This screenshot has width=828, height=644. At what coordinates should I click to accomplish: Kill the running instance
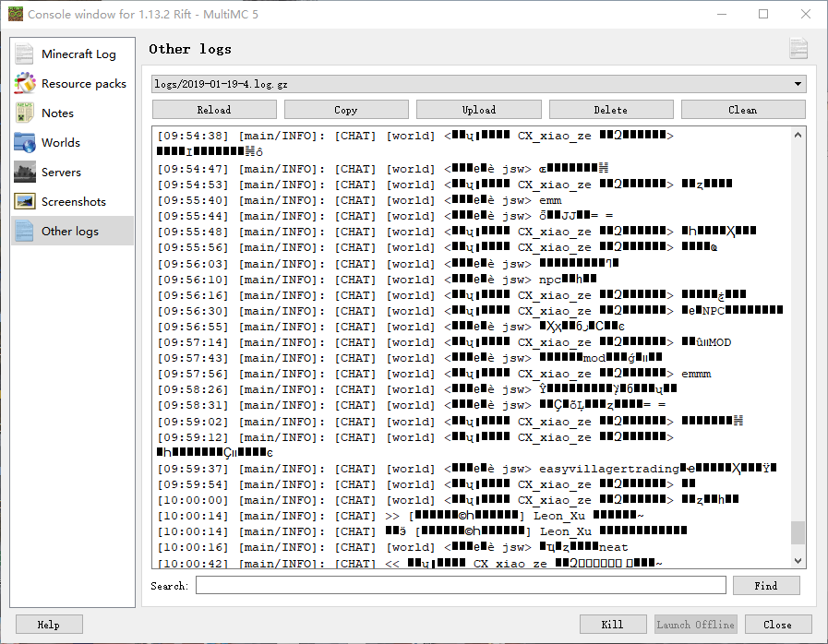[x=613, y=625]
